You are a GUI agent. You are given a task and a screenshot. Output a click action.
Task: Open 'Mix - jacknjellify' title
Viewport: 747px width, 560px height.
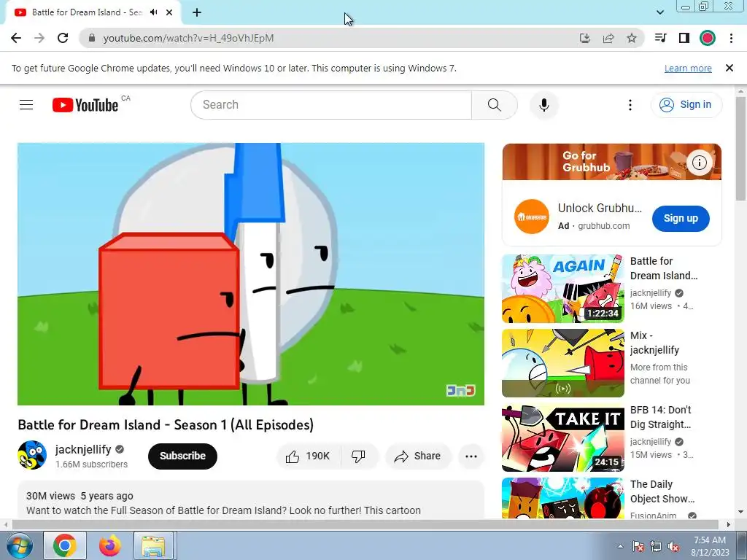[654, 343]
